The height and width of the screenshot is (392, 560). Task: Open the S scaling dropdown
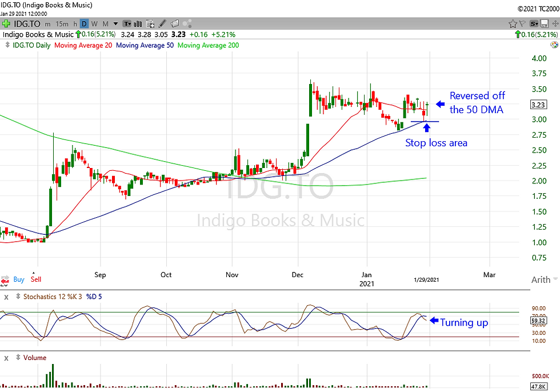point(534,24)
